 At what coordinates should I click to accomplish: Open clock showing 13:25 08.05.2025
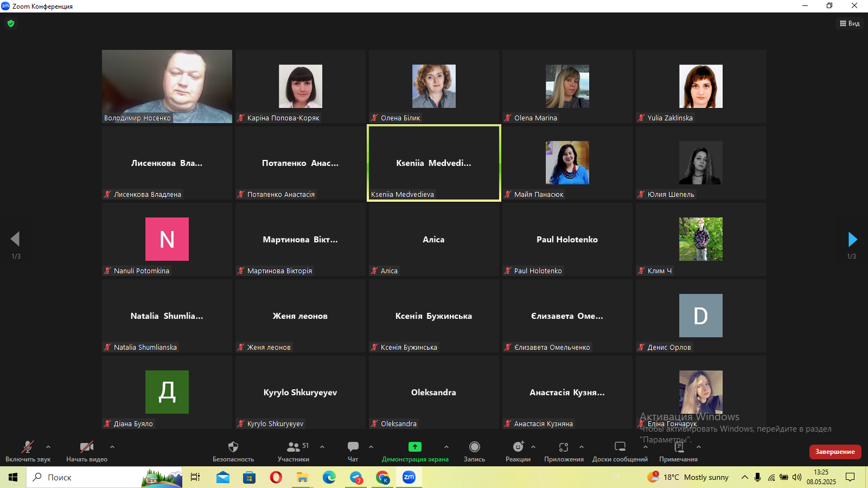pyautogui.click(x=821, y=477)
